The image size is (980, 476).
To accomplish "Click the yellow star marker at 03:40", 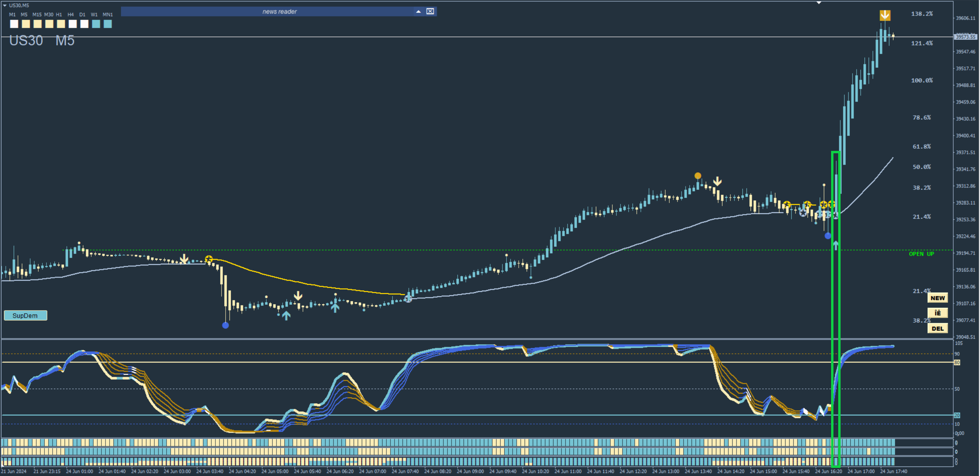I will pos(209,259).
